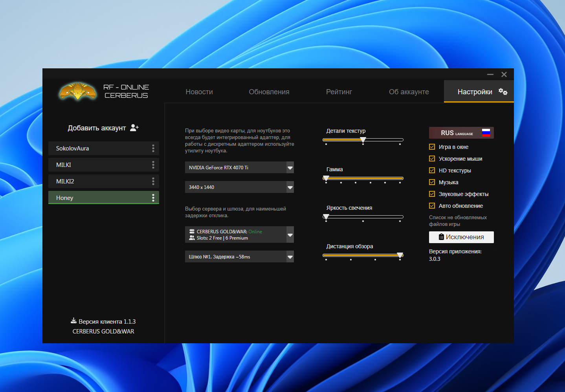The width and height of the screenshot is (565, 392).
Task: Click the server stack icon for CERBERUS GOLD&WAR
Action: 192,231
